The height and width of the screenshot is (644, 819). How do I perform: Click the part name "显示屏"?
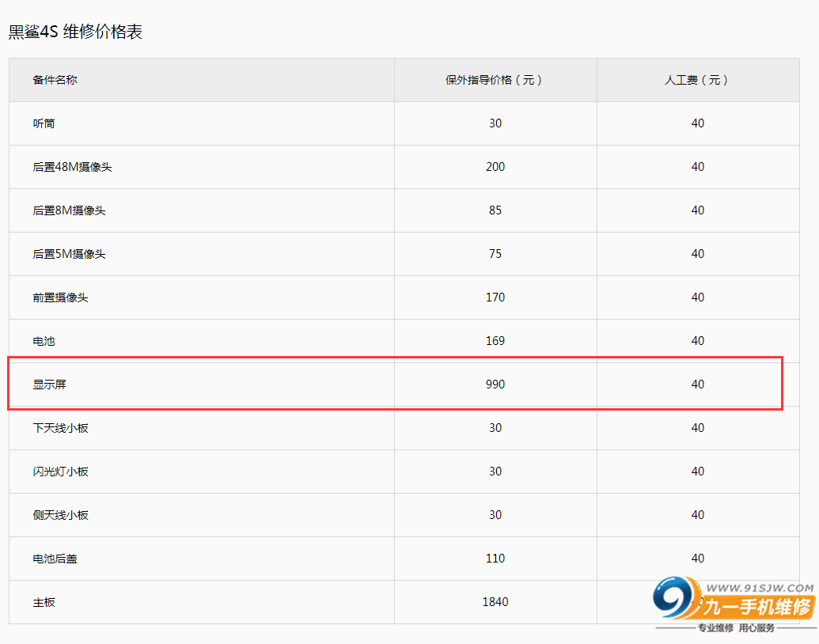pos(50,385)
